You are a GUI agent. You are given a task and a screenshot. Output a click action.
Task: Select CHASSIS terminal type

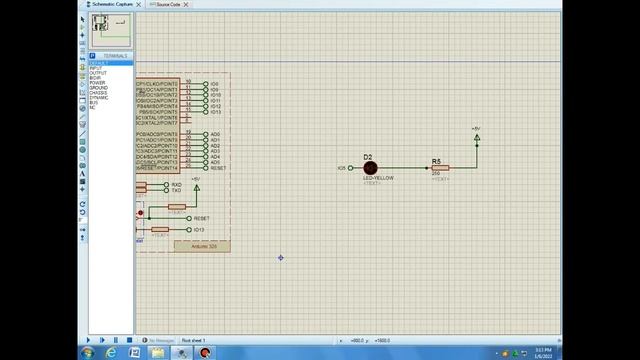[x=98, y=93]
